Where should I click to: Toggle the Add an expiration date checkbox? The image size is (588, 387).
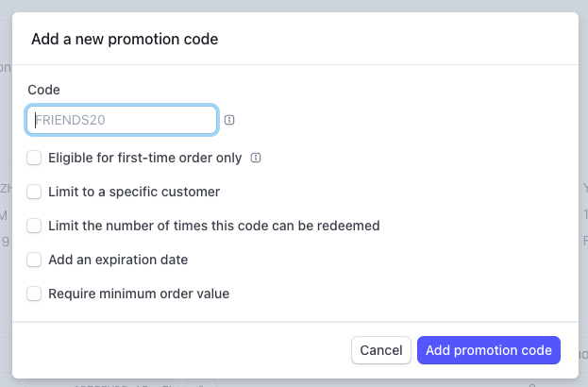(34, 260)
